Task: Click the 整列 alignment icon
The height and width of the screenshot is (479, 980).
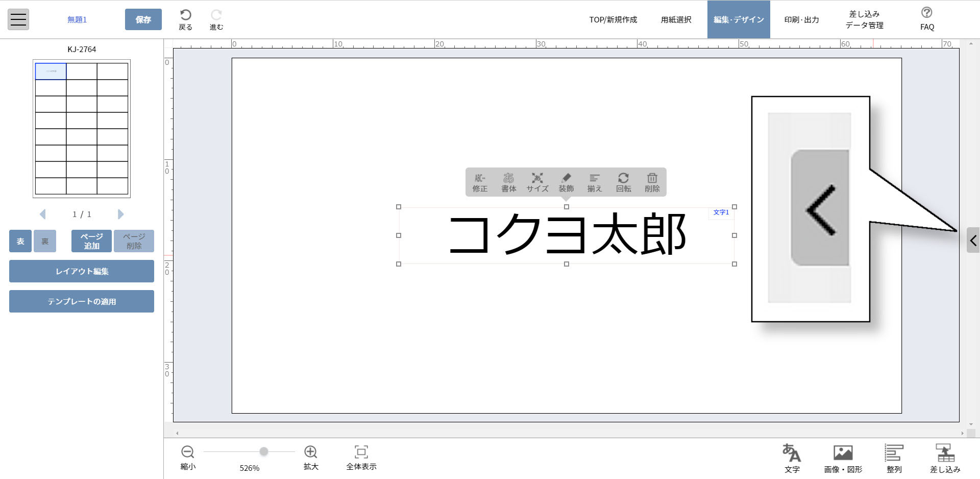Action: point(894,457)
